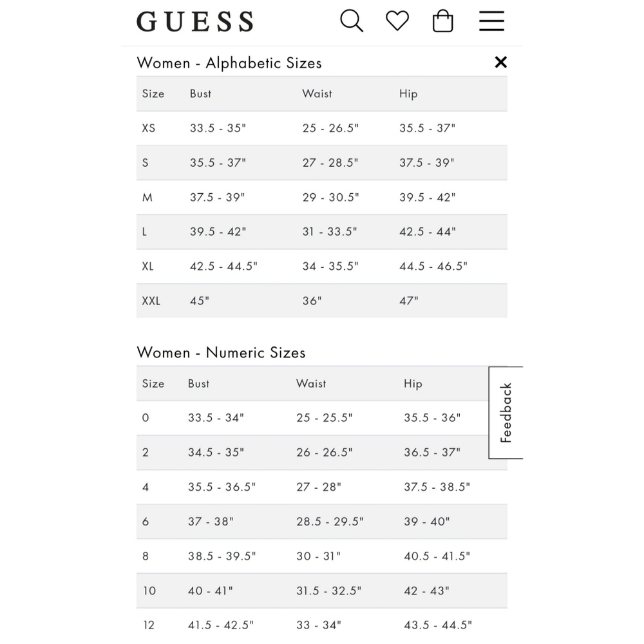Tap the heart icon for favorites
The height and width of the screenshot is (644, 644).
tap(397, 20)
